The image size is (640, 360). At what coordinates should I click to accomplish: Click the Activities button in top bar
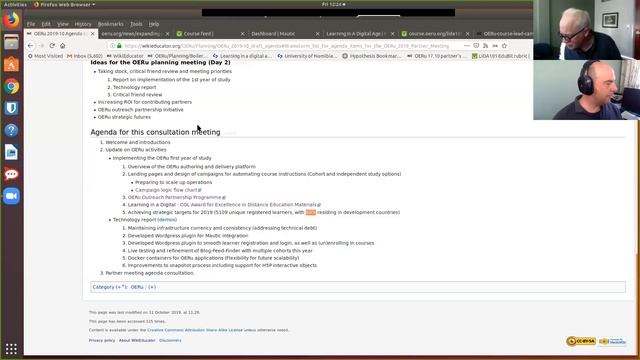pos(15,4)
